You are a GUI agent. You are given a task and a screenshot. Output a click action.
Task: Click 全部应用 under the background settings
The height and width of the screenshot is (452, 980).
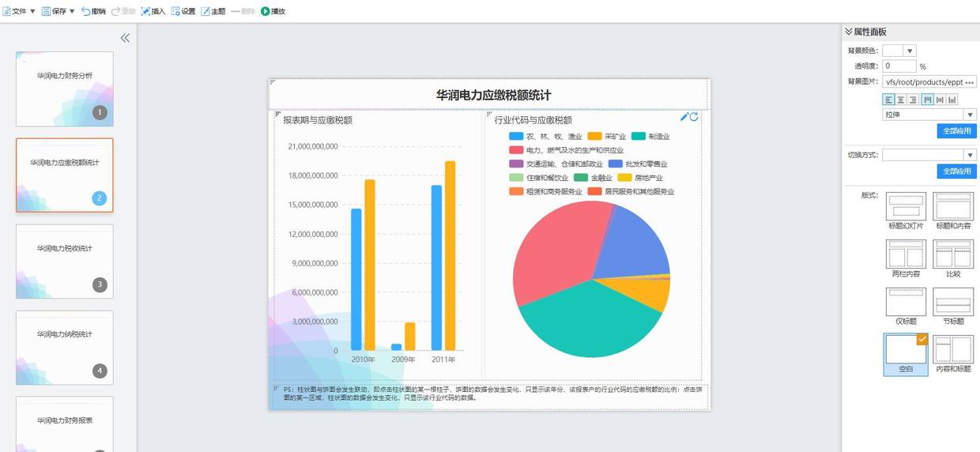coord(956,131)
